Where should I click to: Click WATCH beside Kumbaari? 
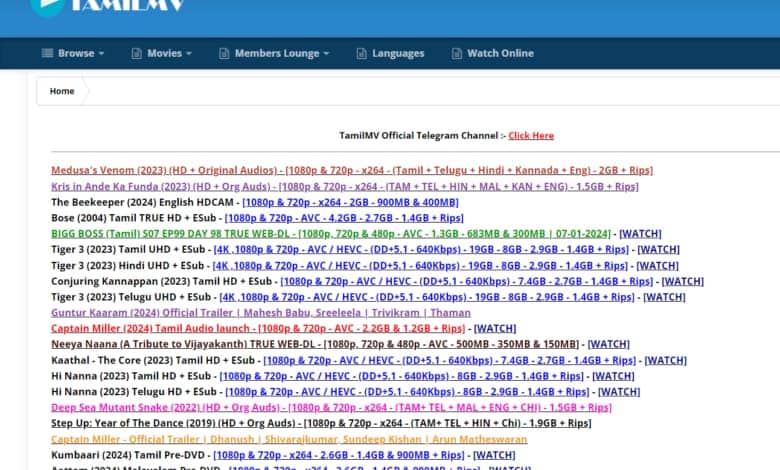[x=494, y=455]
